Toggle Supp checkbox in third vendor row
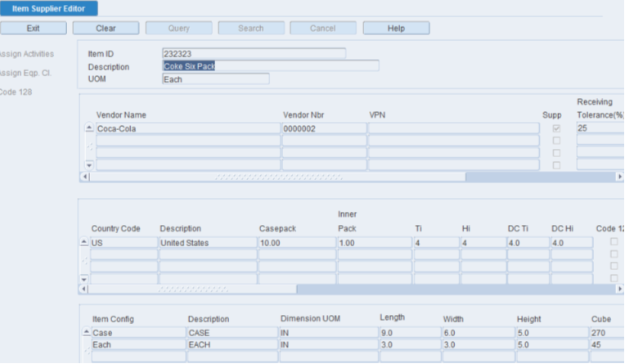This screenshot has height=364, width=625. point(556,153)
